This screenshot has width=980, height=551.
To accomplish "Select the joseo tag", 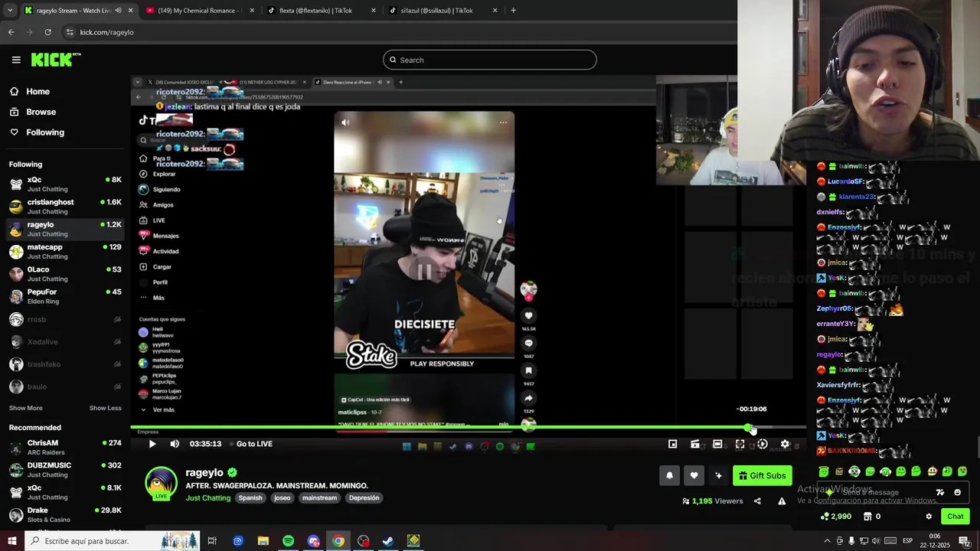I will pyautogui.click(x=283, y=497).
